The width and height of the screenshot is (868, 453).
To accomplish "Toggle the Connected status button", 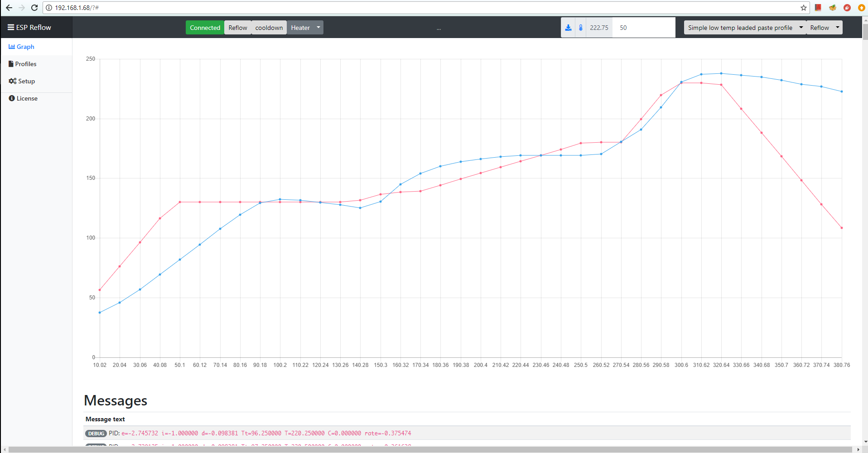I will [205, 27].
